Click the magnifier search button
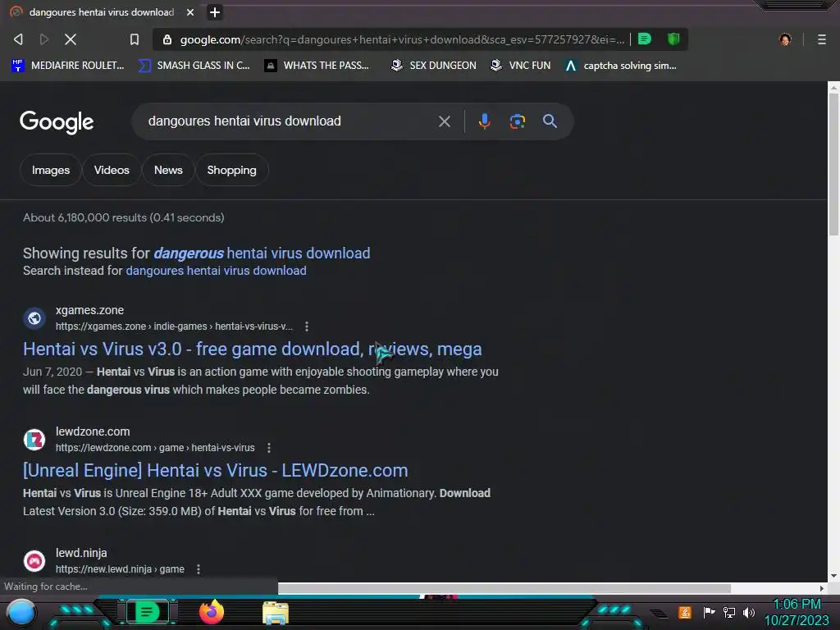This screenshot has width=840, height=630. coord(550,121)
